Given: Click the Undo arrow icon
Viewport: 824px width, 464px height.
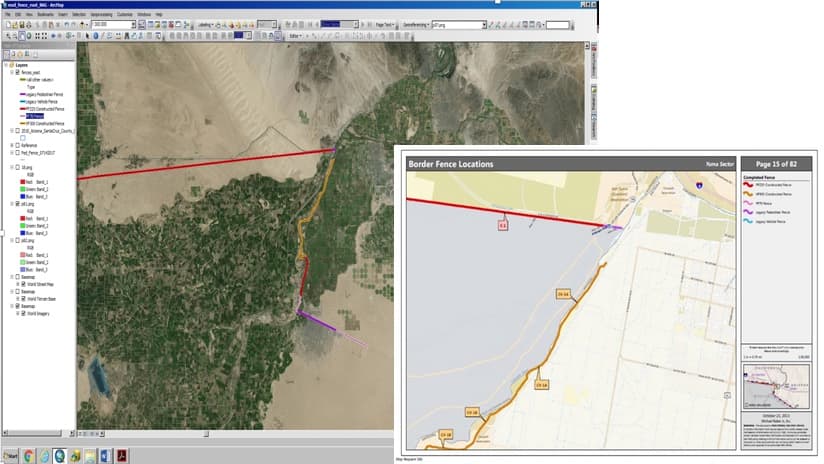Looking at the screenshot, I should (x=66, y=25).
